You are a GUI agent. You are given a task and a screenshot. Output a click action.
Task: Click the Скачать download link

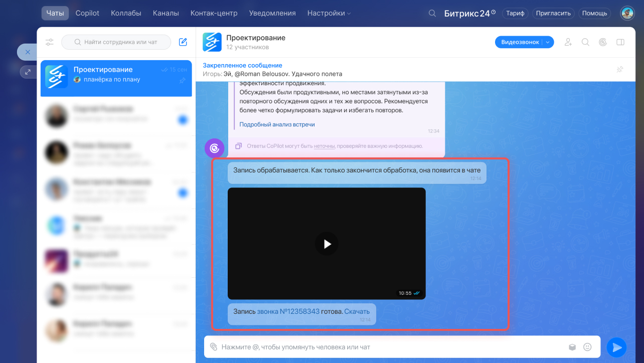pyautogui.click(x=357, y=311)
